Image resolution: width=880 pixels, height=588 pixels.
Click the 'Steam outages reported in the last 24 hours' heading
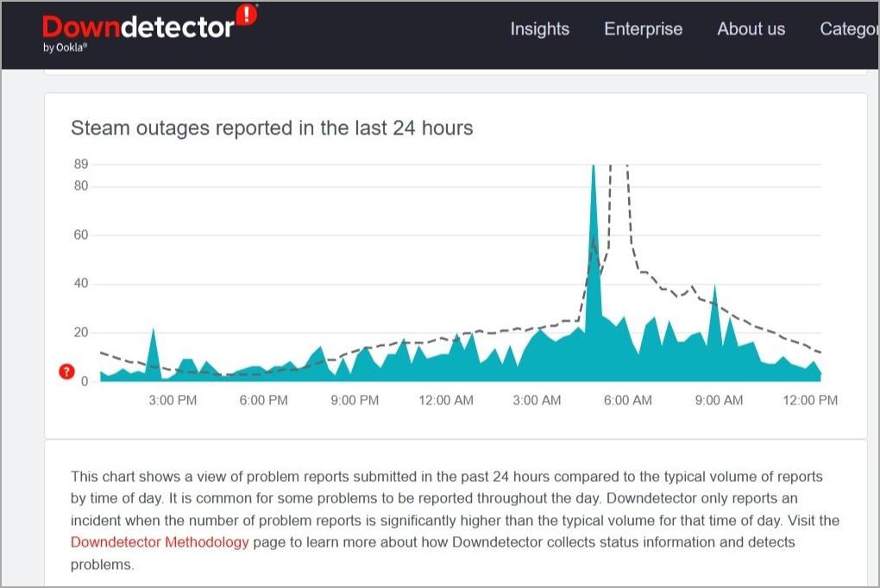click(272, 128)
